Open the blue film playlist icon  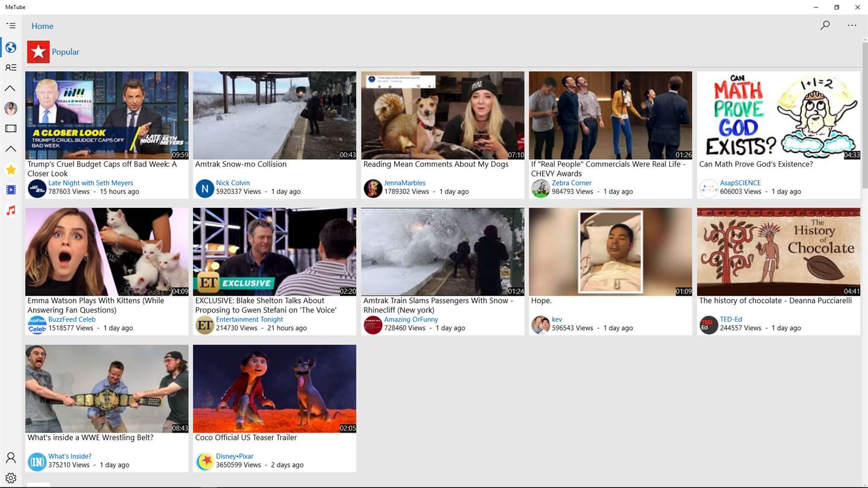click(11, 190)
